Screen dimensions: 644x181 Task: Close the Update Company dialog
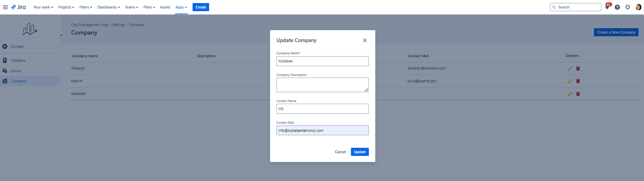point(365,40)
